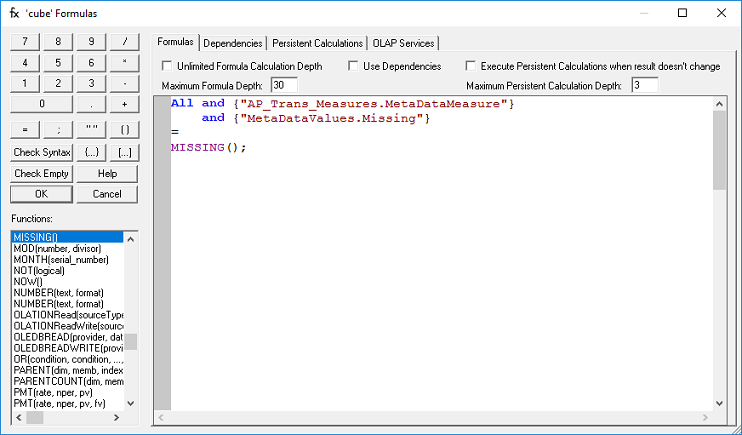Select PMT(rate, nper, pv) function
The height and width of the screenshot is (435, 742).
[x=68, y=393]
